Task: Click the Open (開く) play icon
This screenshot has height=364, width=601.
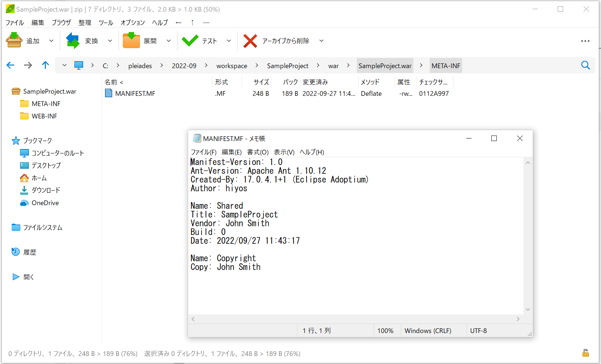Action: [x=16, y=277]
